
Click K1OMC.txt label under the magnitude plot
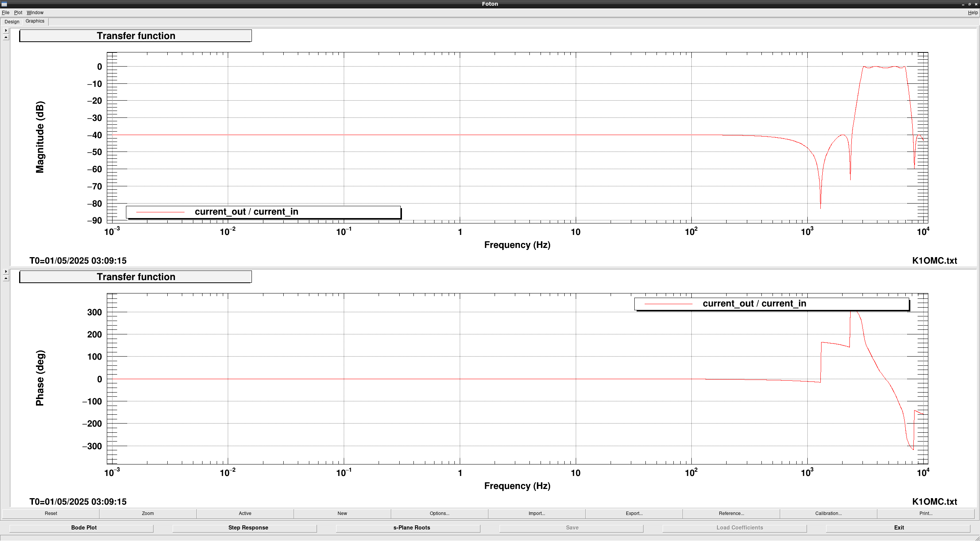[934, 261]
